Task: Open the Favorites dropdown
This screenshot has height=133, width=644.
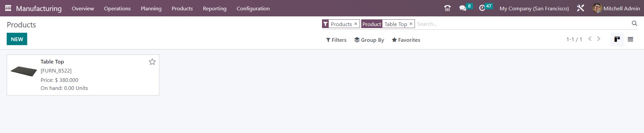Action: 406,40
